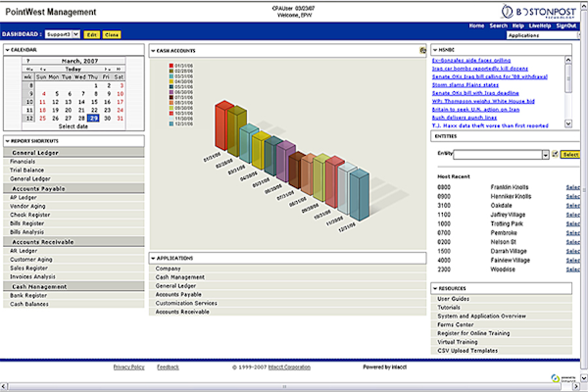The image size is (588, 392).
Task: Open the Help navigation link
Action: tap(517, 25)
